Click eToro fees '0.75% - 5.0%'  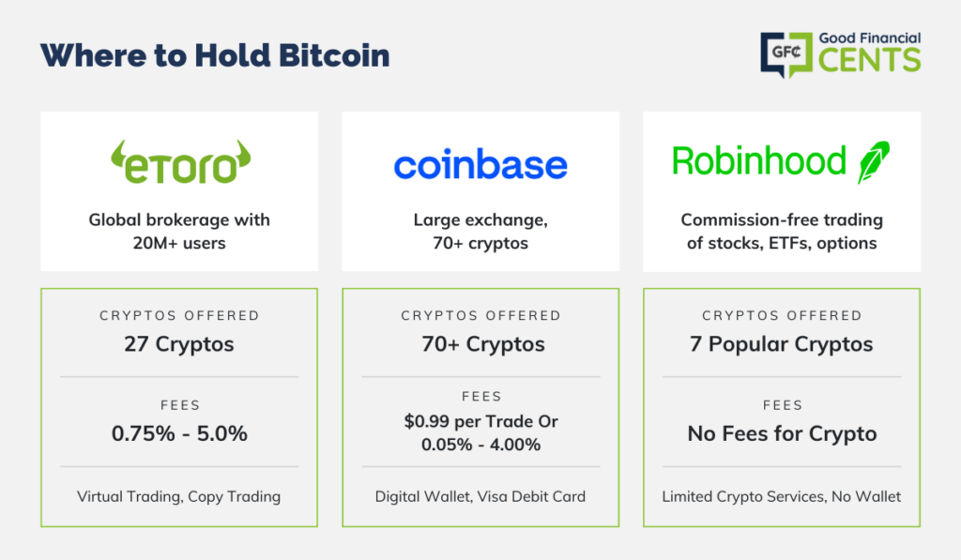(x=179, y=433)
